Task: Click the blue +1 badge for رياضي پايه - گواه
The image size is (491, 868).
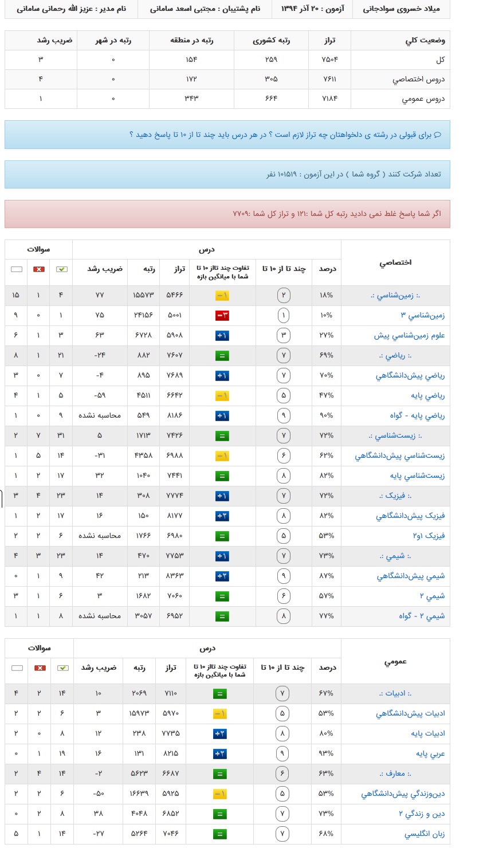Action: 222,415
